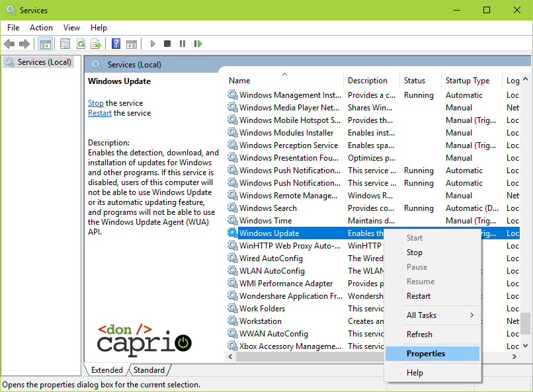Click the Services app icon in title bar

point(11,10)
